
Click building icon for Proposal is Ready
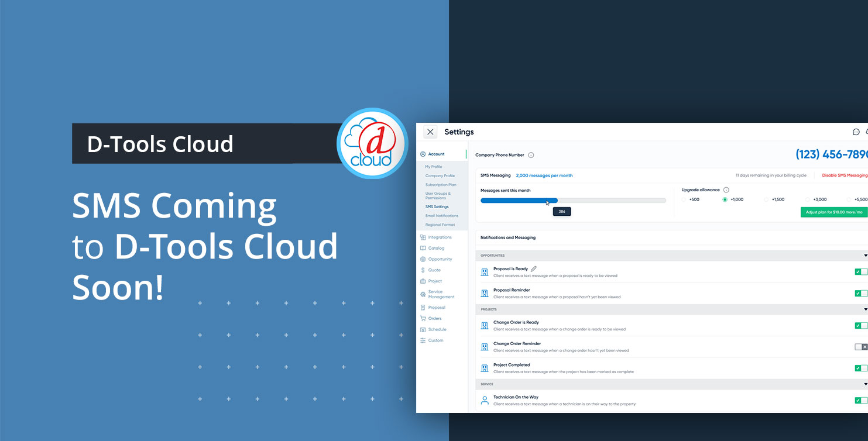point(485,272)
